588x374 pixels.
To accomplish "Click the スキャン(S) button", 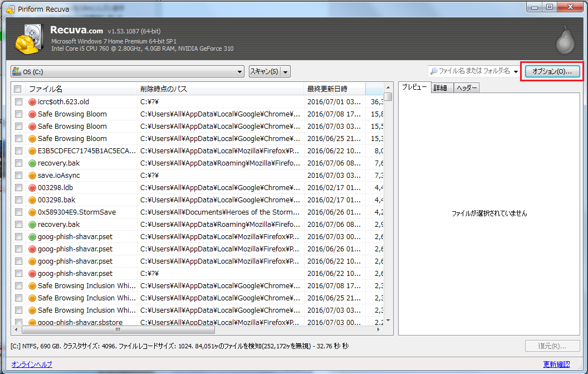I will [x=264, y=71].
